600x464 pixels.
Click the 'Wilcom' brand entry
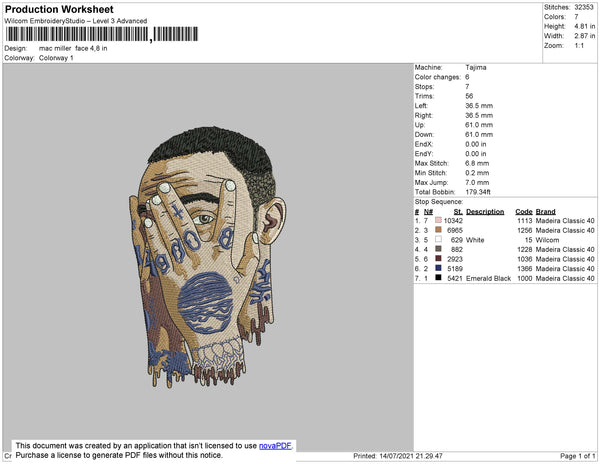tap(547, 240)
